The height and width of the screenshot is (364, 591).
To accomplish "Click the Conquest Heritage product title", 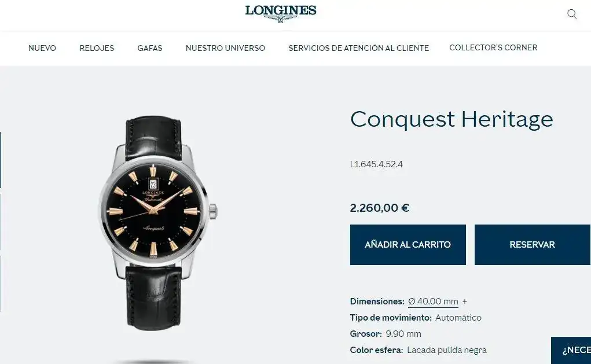I will 451,119.
